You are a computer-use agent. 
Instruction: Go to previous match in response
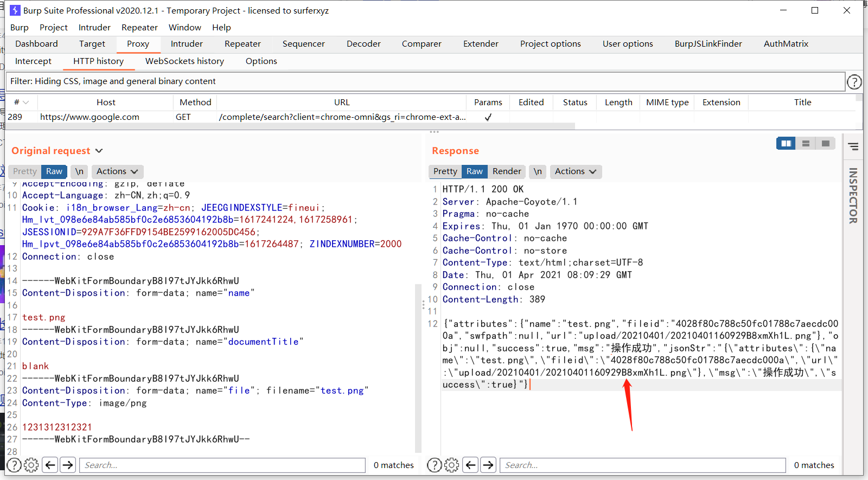[x=471, y=465]
